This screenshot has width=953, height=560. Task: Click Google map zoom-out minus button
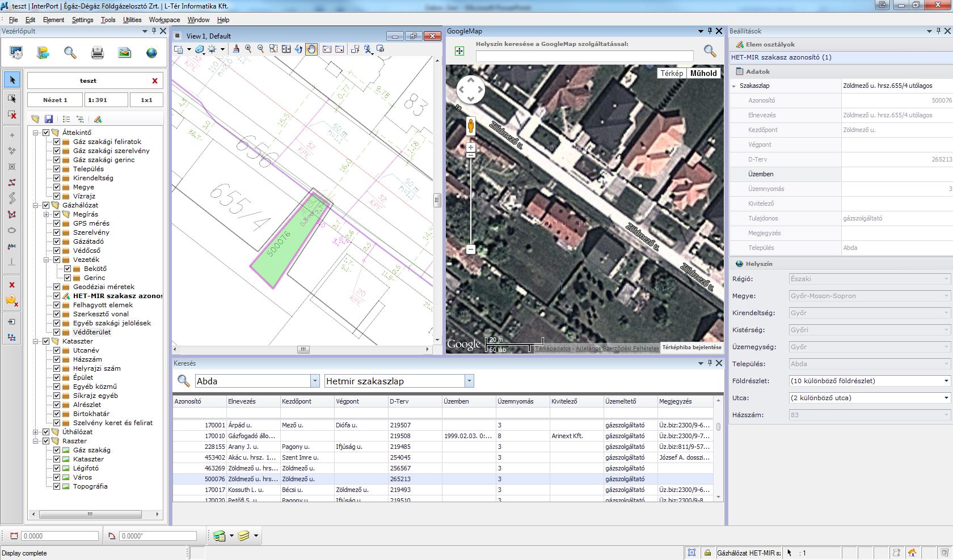(x=470, y=249)
